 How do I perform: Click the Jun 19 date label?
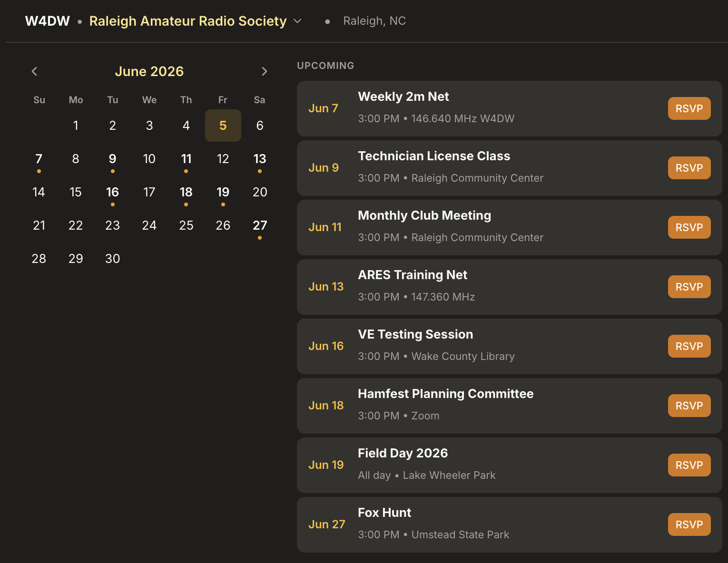tap(326, 465)
